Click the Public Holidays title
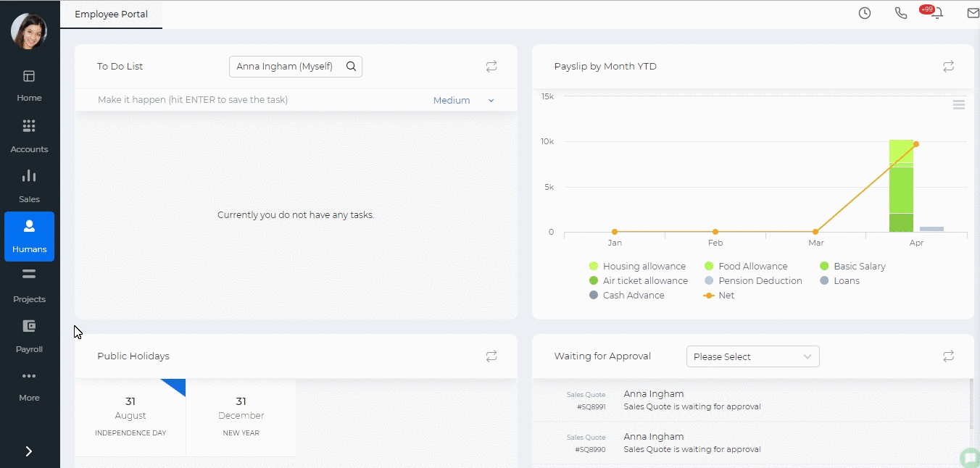Screen dimensions: 980x468 pos(133,356)
